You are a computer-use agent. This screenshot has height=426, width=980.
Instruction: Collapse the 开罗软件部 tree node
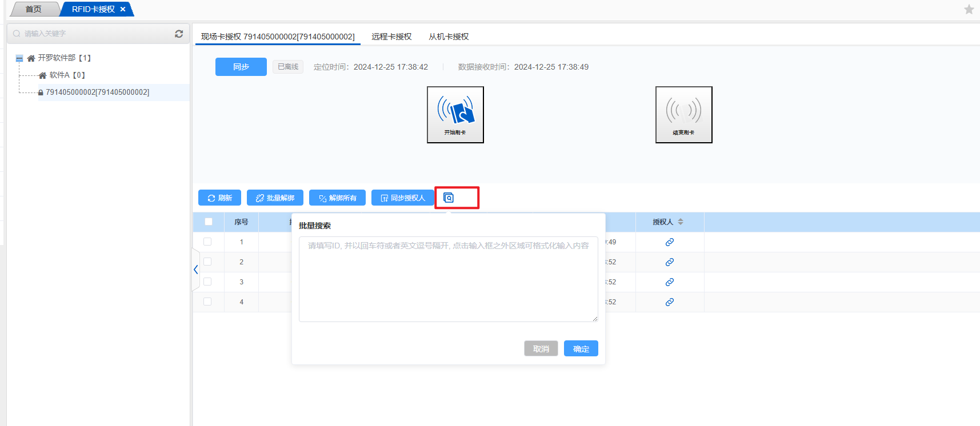pyautogui.click(x=19, y=58)
